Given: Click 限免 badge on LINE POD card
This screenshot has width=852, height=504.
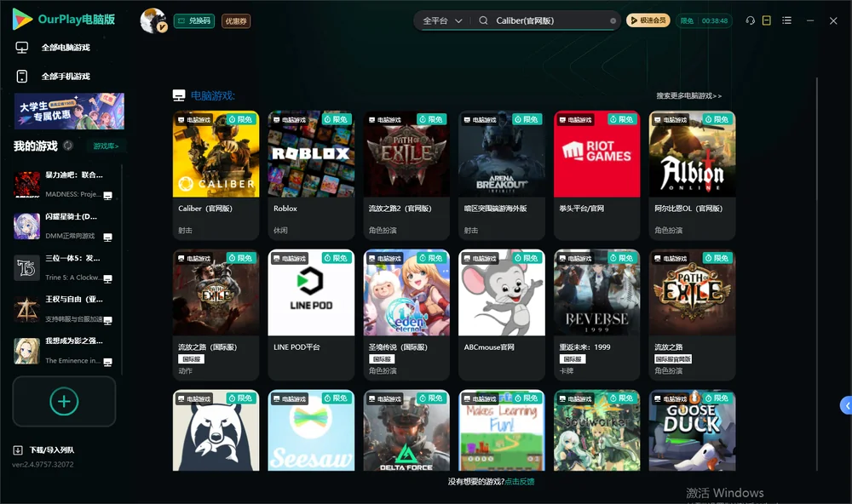Looking at the screenshot, I should tap(337, 258).
